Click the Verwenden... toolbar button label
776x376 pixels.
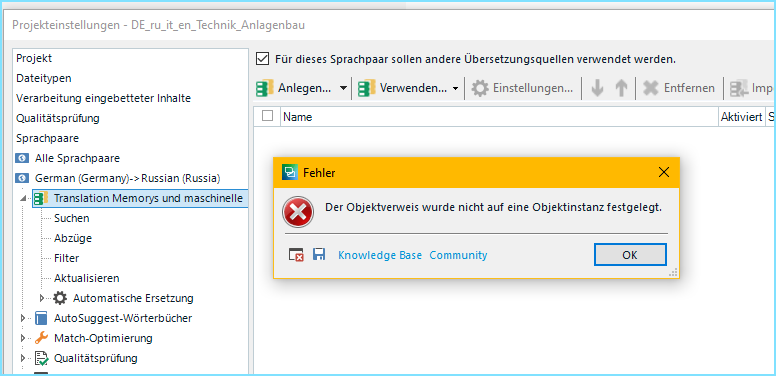tap(413, 89)
